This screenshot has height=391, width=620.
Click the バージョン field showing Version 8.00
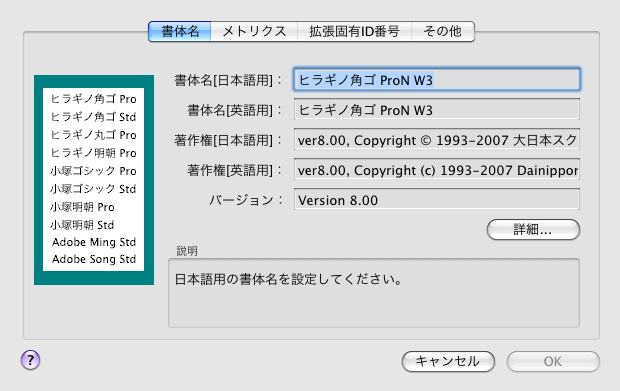coord(437,200)
